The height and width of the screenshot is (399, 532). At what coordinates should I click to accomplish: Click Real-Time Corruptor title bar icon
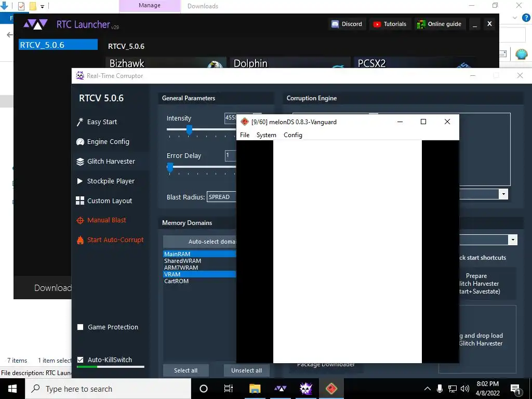80,76
